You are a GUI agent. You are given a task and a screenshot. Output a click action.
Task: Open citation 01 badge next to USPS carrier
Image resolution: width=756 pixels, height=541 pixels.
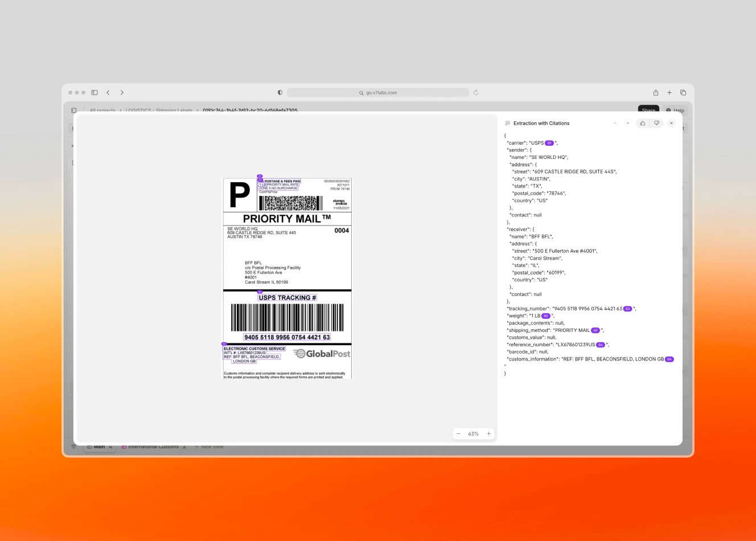tap(549, 143)
